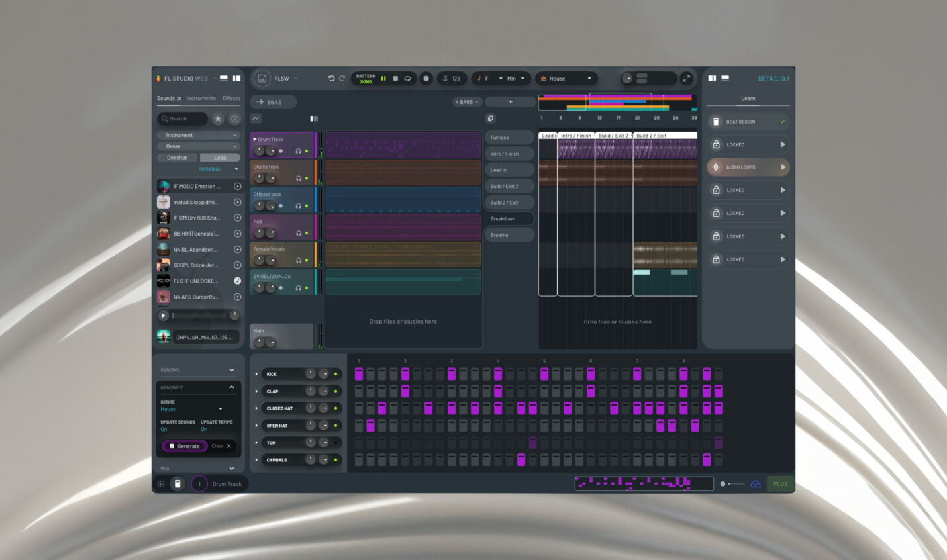Click the headphone icon on Drum Track
The width and height of the screenshot is (947, 560).
(x=299, y=151)
